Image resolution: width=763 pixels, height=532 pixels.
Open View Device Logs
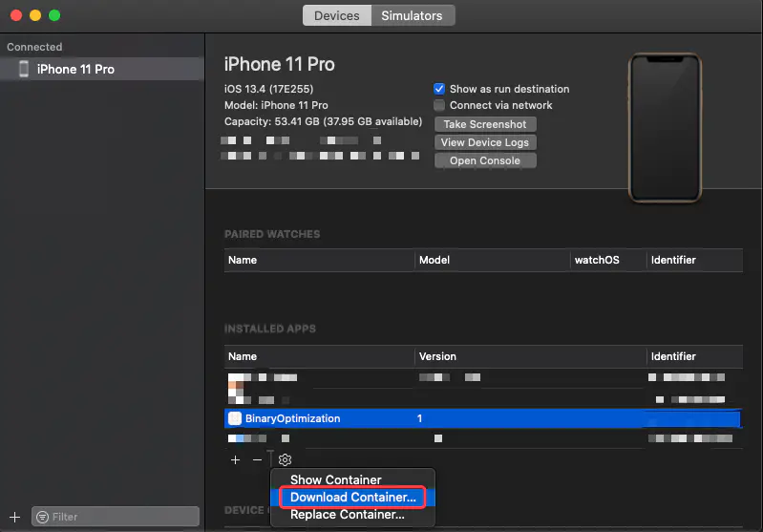tap(485, 142)
